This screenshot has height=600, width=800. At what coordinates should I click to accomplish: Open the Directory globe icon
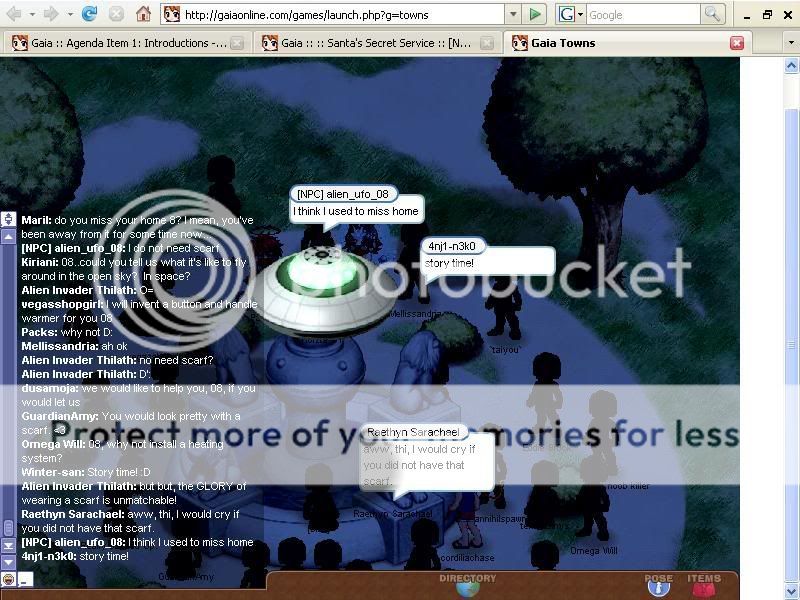pos(467,587)
